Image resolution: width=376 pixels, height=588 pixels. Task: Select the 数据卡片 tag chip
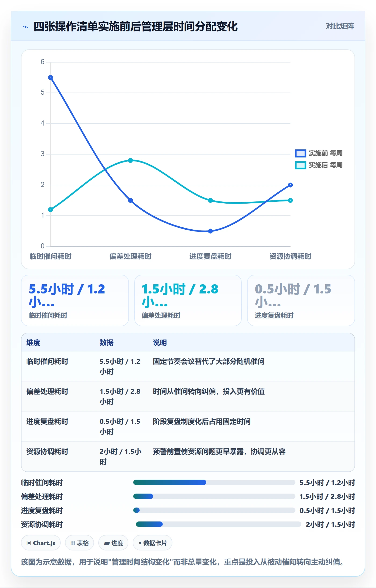tap(153, 543)
